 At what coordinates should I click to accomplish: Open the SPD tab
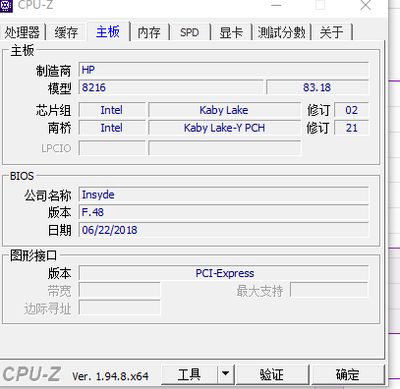(x=189, y=32)
